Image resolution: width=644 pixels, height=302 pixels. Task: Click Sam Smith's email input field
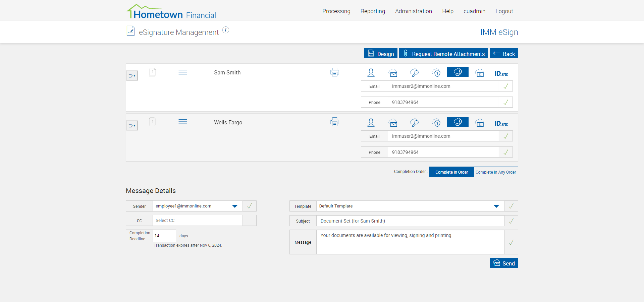click(x=443, y=86)
